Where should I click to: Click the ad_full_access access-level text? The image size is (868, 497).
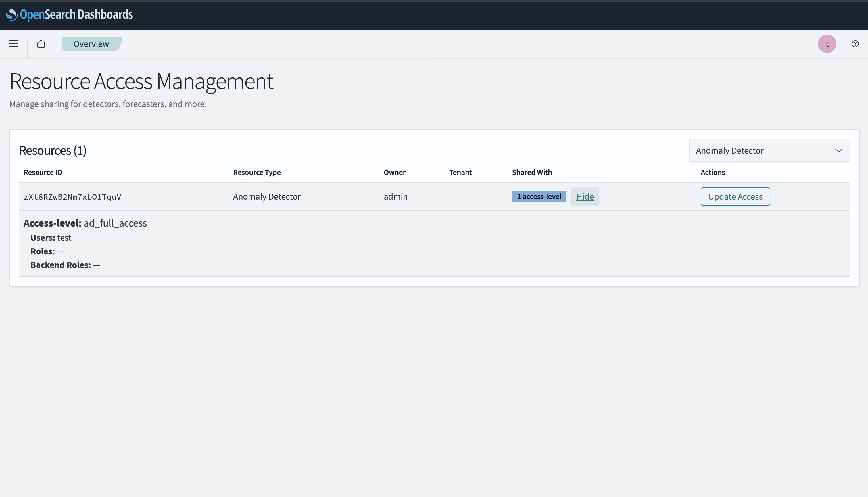pos(115,223)
